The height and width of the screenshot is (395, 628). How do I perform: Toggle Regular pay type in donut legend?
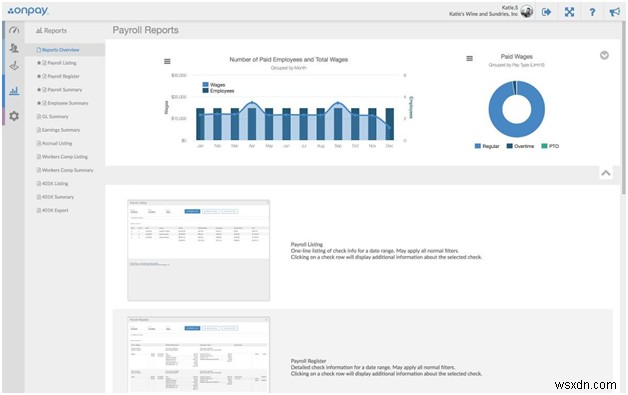[x=487, y=146]
